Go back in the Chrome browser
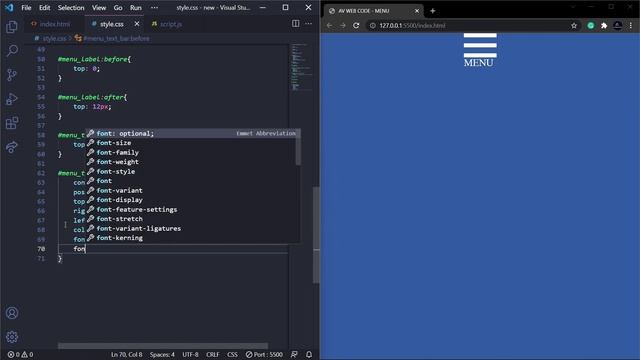 329,25
